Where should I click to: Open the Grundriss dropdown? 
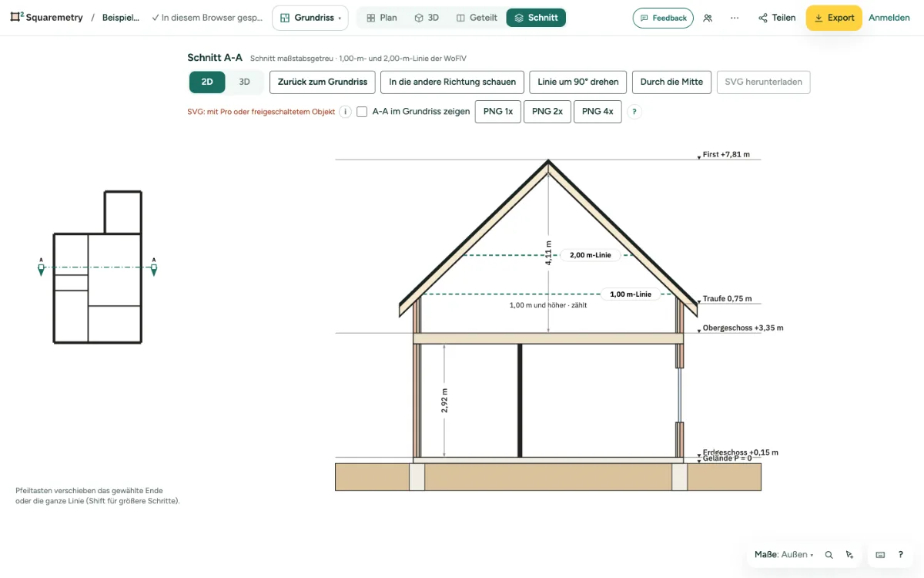310,18
